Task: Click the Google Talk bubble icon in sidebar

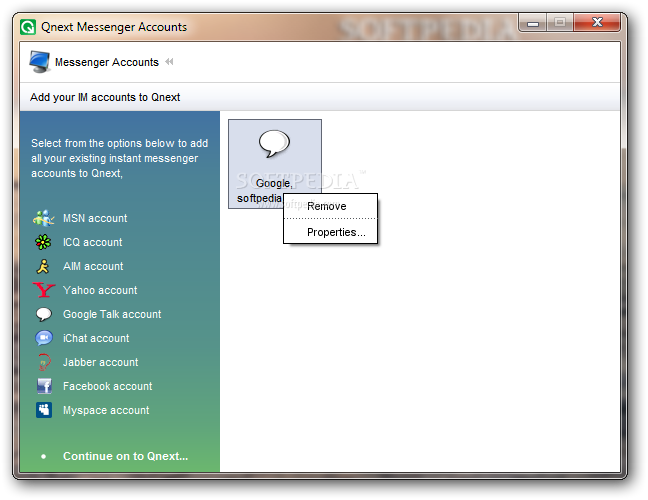Action: (44, 314)
